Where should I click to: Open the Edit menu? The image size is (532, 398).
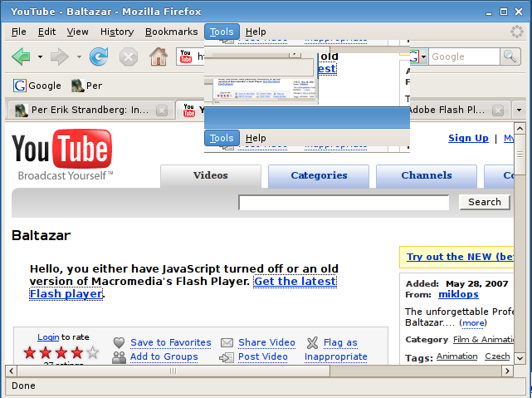[46, 32]
